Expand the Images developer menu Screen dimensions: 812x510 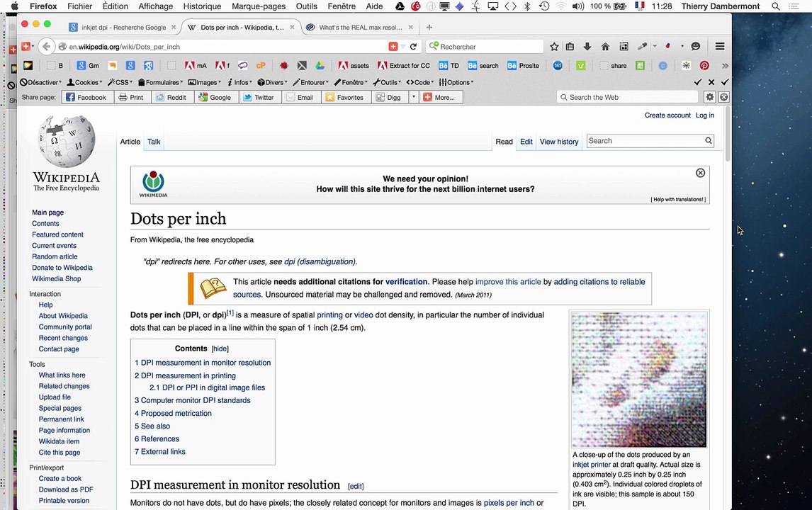coord(205,82)
